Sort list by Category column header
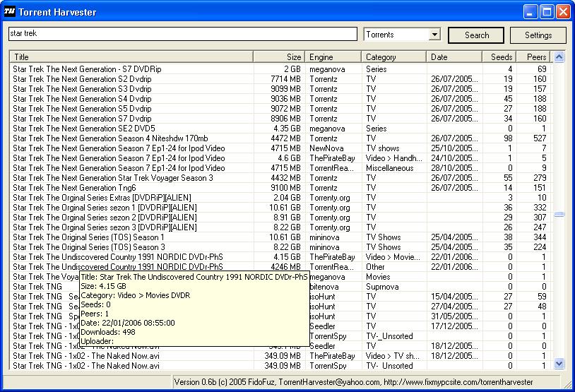This screenshot has width=575, height=392. (393, 57)
